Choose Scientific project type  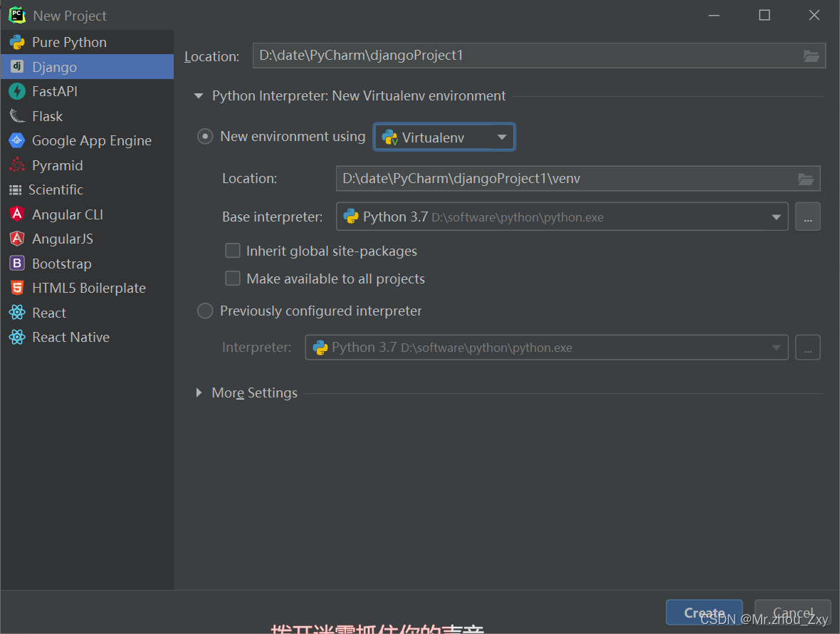[87, 189]
